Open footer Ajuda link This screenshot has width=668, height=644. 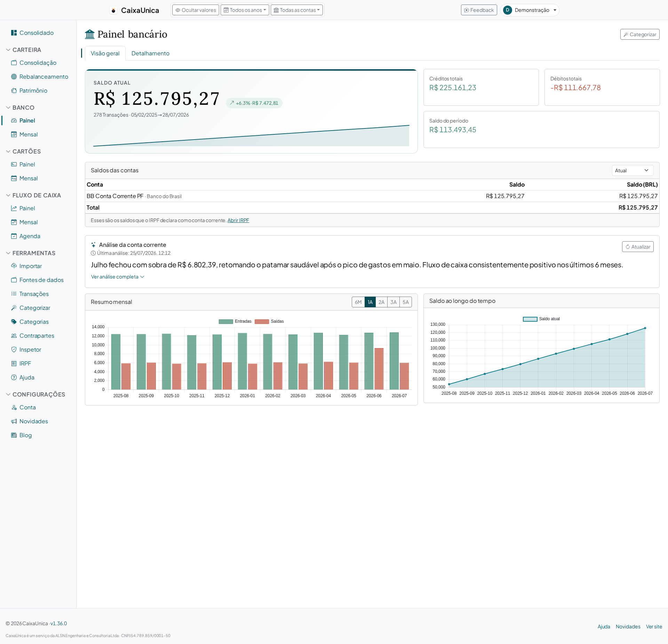click(x=604, y=627)
